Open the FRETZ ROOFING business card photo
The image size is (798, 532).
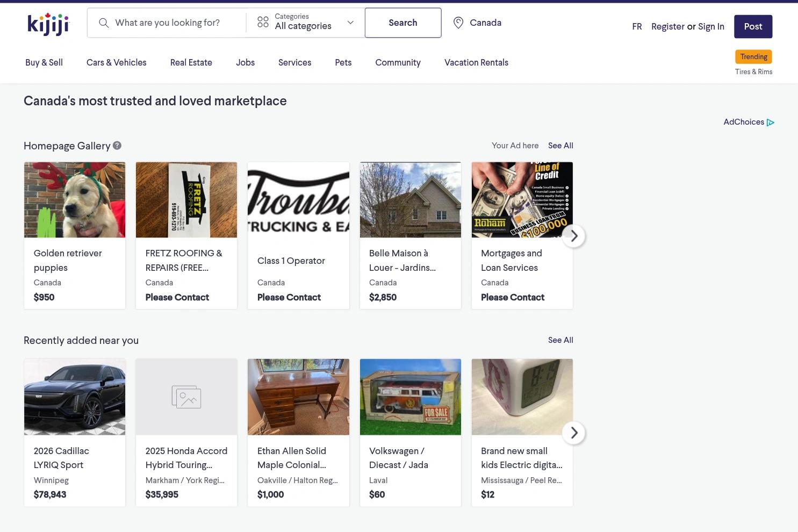186,200
